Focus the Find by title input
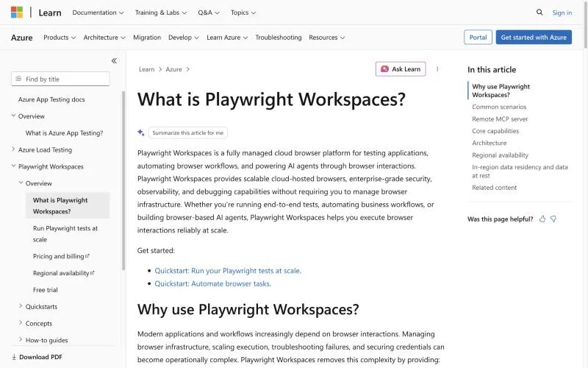Viewport: 588px width, 368px height. point(60,79)
